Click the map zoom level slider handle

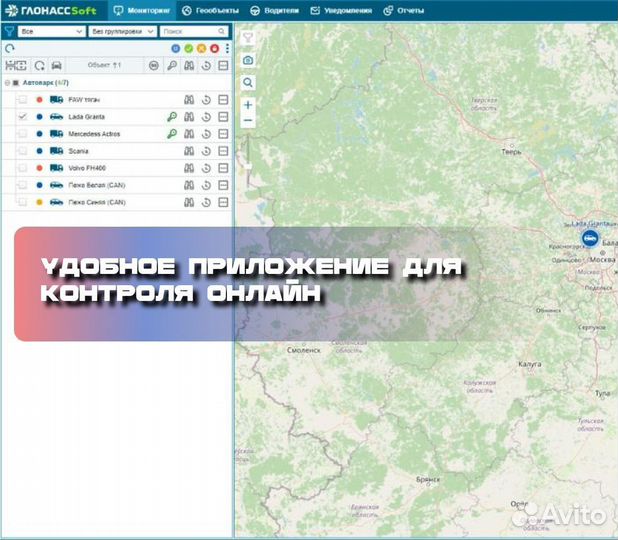(x=248, y=166)
